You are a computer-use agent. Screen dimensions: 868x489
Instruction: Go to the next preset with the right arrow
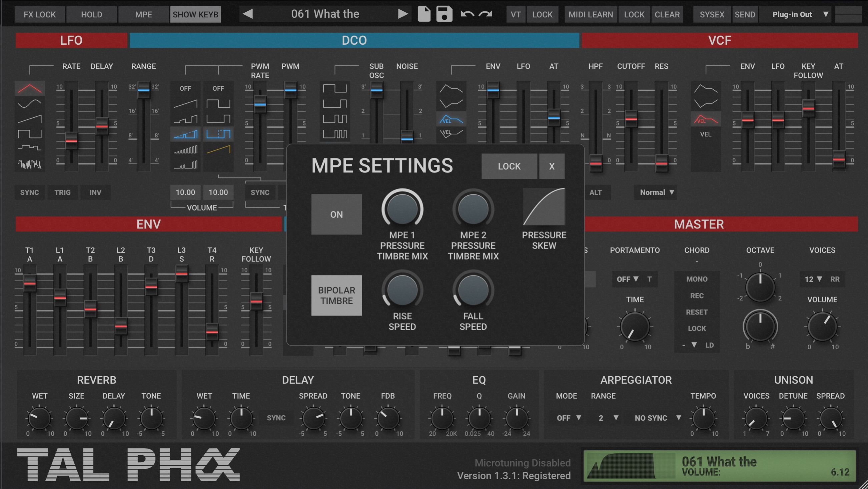(x=402, y=14)
